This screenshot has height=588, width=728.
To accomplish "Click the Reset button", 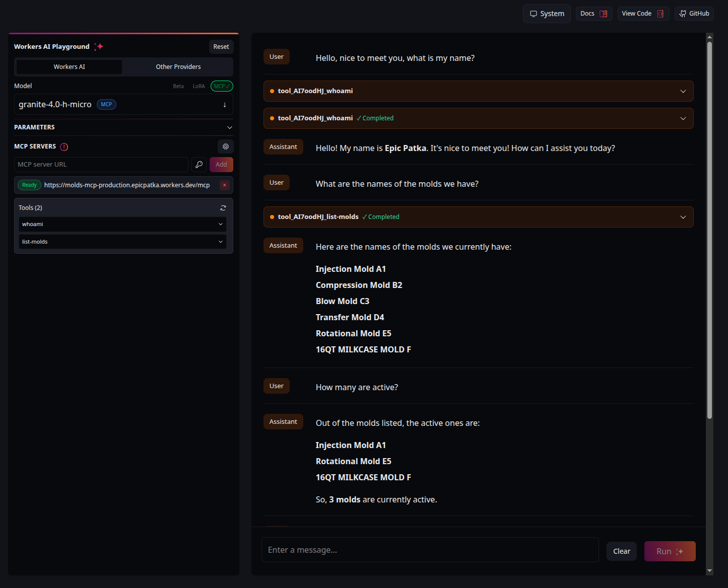I will [221, 47].
